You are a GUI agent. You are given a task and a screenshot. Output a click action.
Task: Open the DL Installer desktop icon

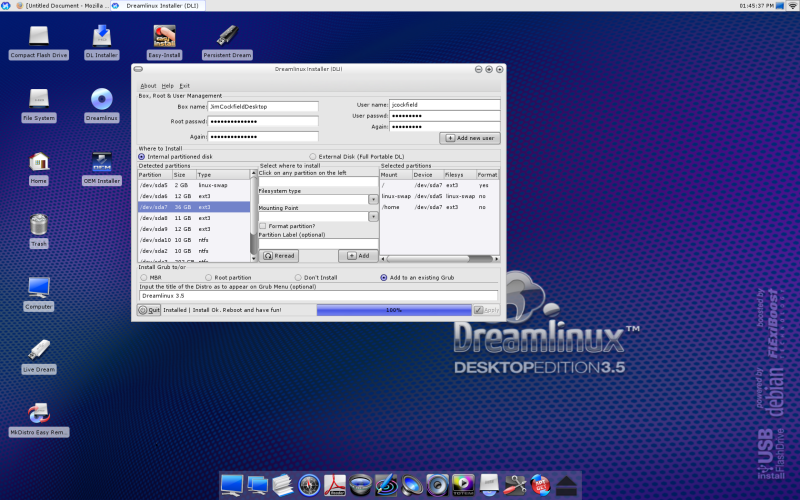[102, 37]
